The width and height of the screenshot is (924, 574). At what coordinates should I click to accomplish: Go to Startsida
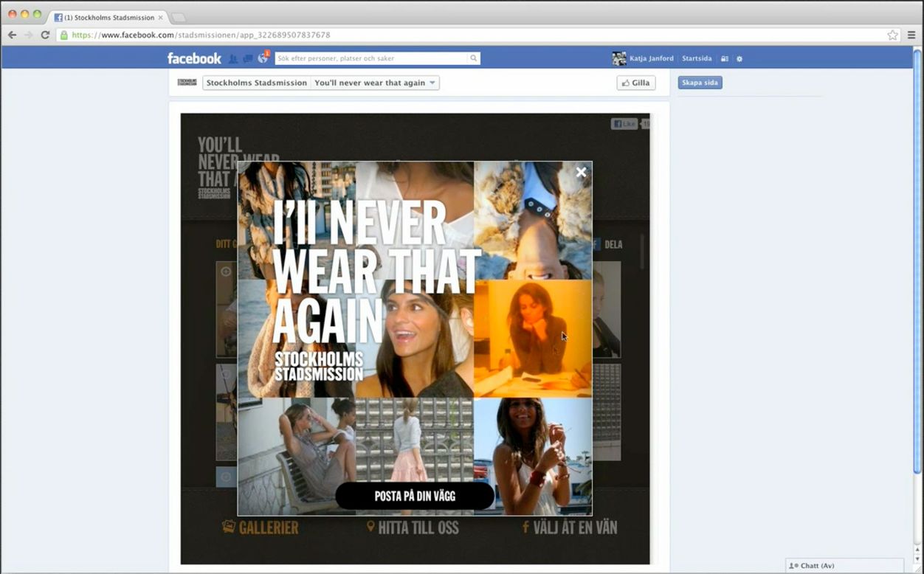click(x=697, y=58)
